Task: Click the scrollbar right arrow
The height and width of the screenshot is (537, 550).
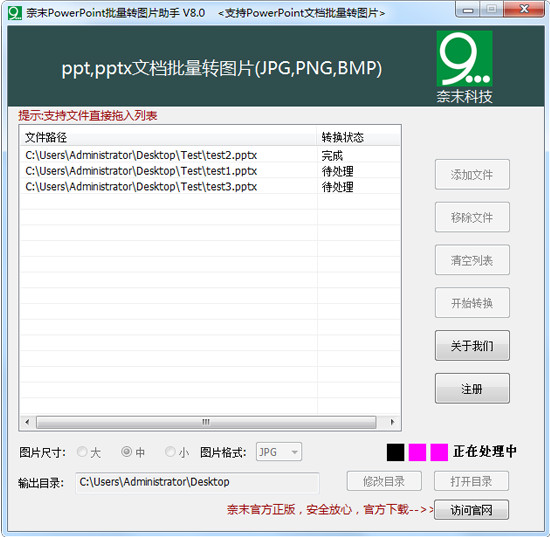Action: point(392,422)
